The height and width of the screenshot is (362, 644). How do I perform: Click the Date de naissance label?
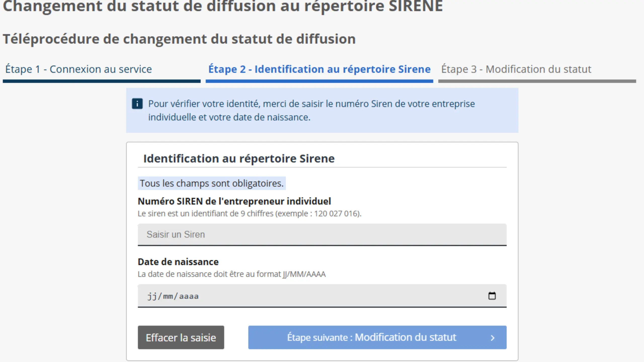coord(178,262)
